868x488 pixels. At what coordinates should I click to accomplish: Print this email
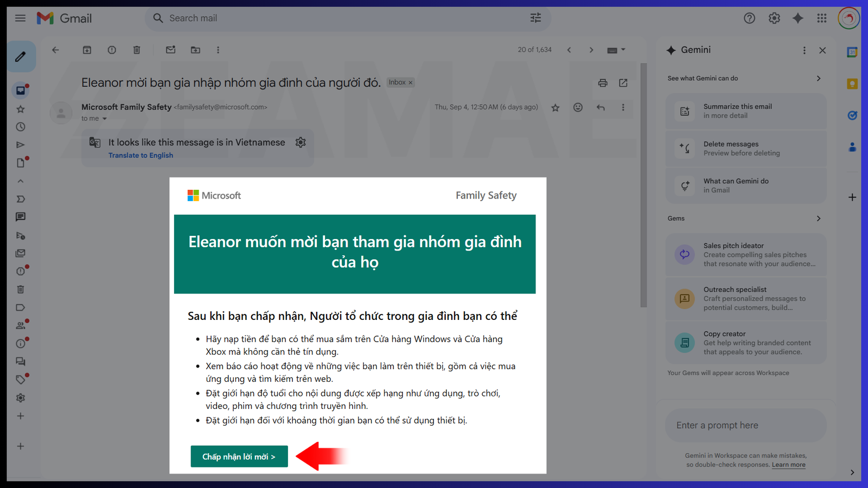(603, 83)
